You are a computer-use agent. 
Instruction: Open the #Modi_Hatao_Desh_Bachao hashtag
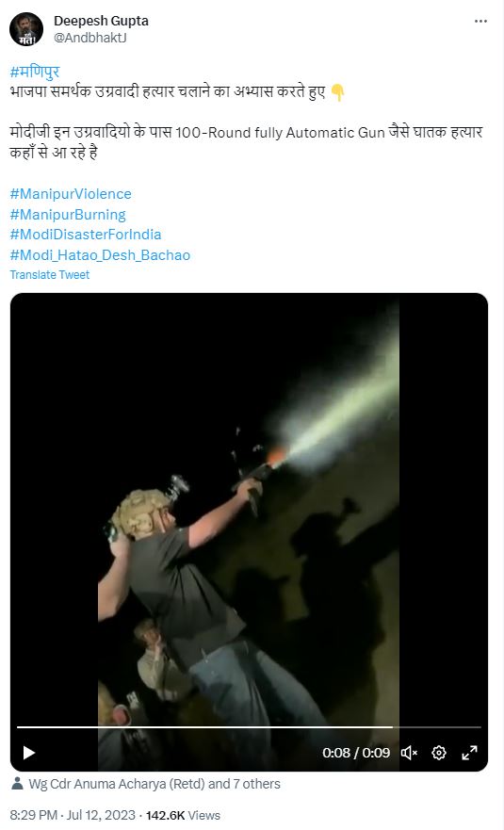coord(100,255)
